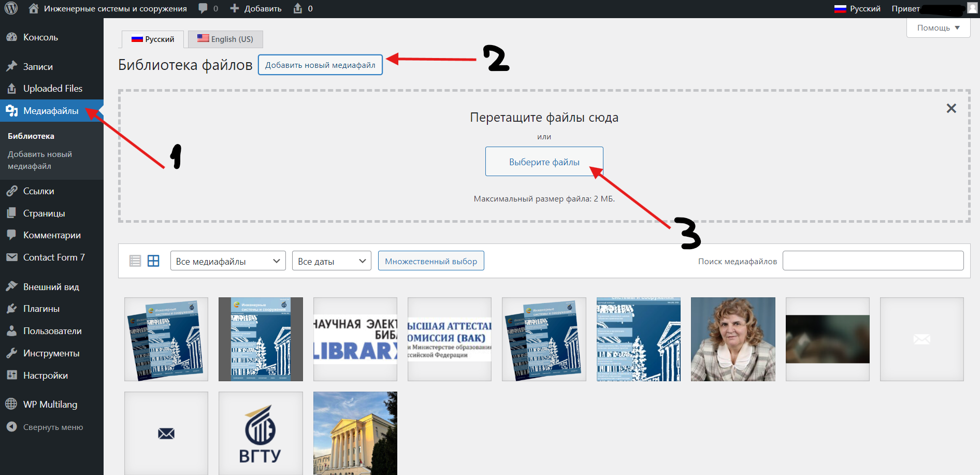The image size is (980, 475).
Task: Click the media search input field
Action: 873,261
